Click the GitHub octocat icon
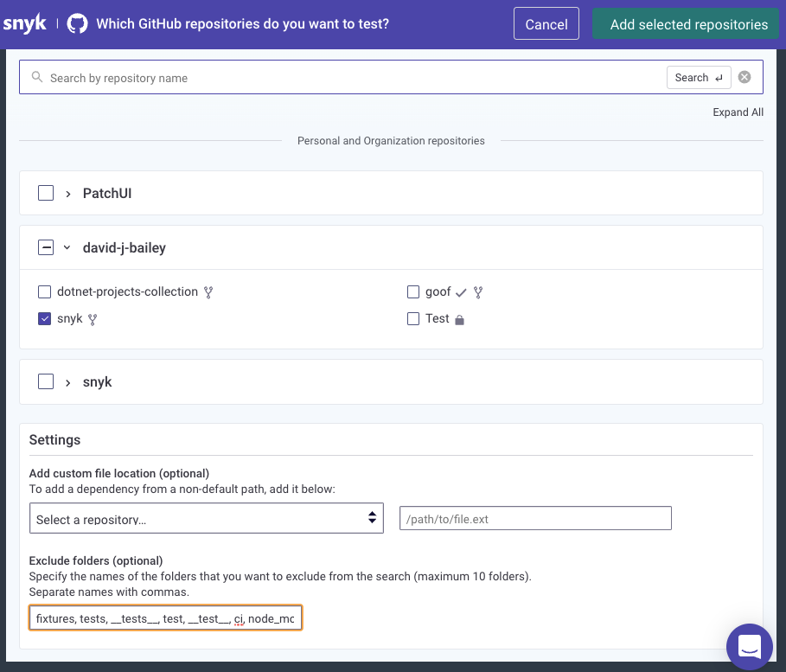The height and width of the screenshot is (672, 786). [x=77, y=23]
